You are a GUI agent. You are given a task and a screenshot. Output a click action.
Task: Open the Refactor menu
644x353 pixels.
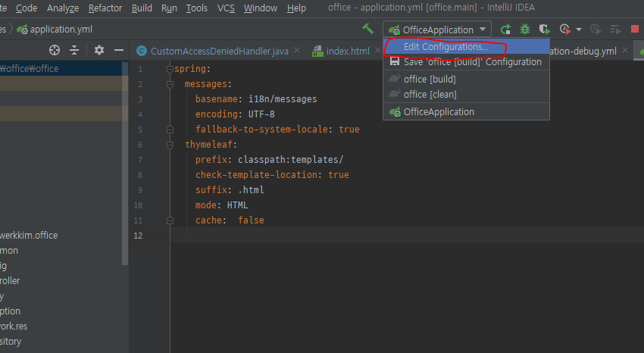click(105, 8)
